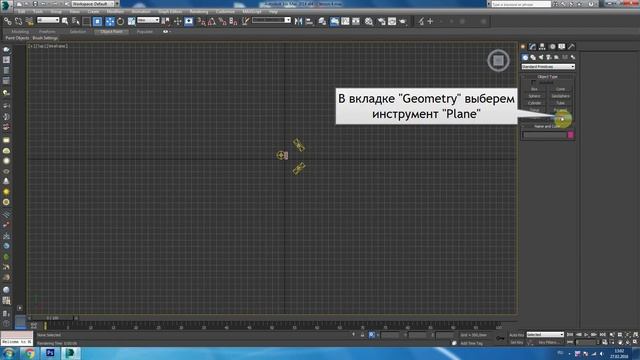
Task: Toggle the Spinner Snap button
Action: point(233,21)
